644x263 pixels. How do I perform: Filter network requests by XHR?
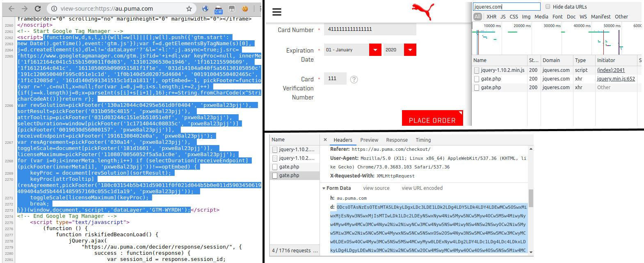pos(491,16)
